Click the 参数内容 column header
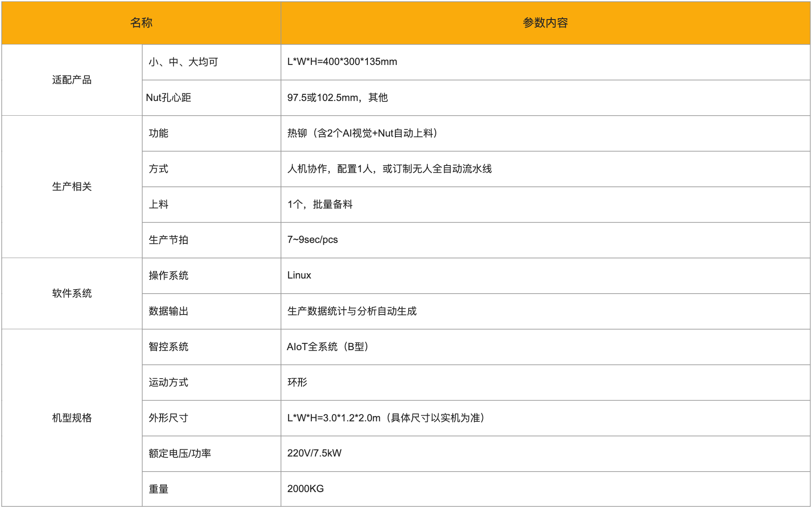This screenshot has width=812, height=509. pos(545,23)
